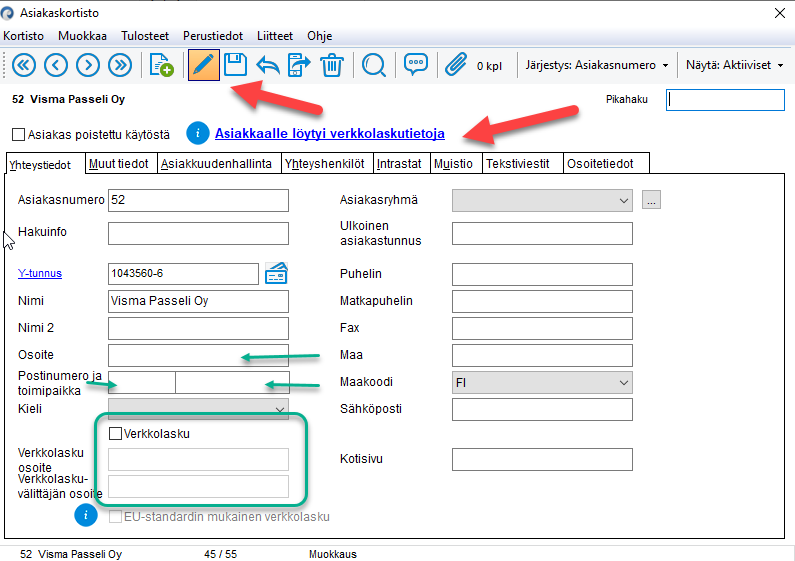Switch to the Muistio tab
Image resolution: width=795 pixels, height=561 pixels.
456,163
